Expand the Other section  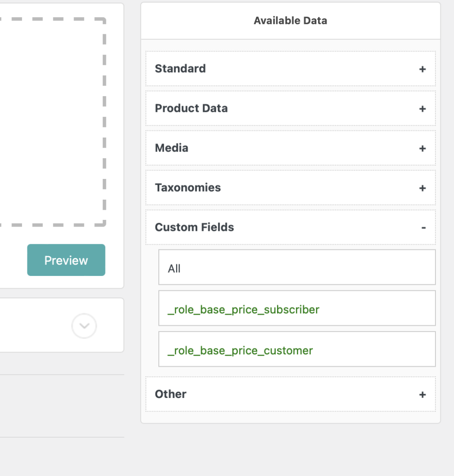pos(290,394)
